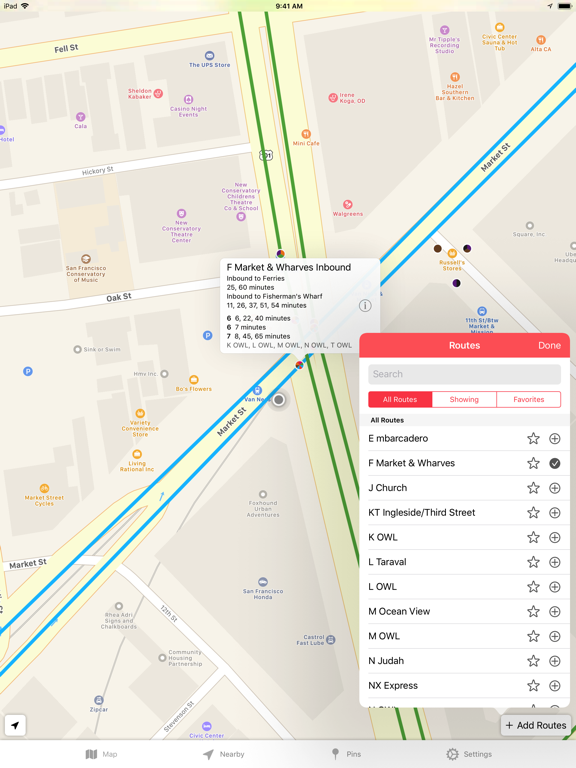Open the Pins tab

coord(346,754)
